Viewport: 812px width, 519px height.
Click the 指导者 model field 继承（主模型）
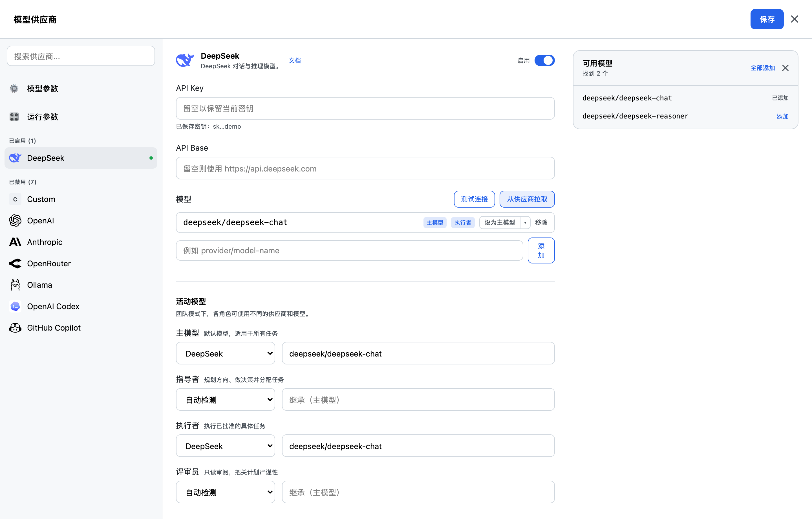[418, 399]
